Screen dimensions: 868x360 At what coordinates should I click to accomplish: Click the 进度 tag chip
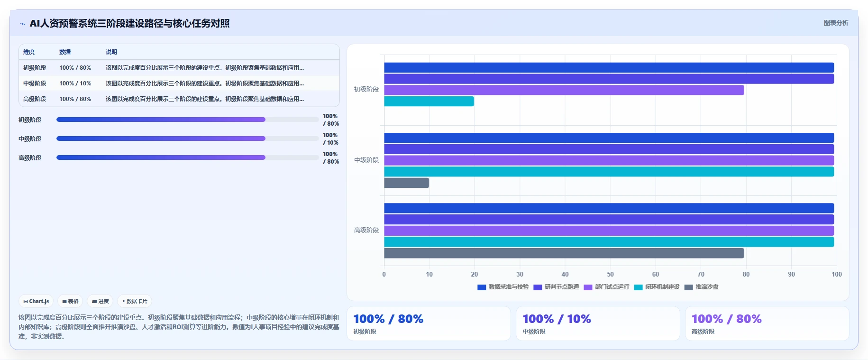click(100, 301)
